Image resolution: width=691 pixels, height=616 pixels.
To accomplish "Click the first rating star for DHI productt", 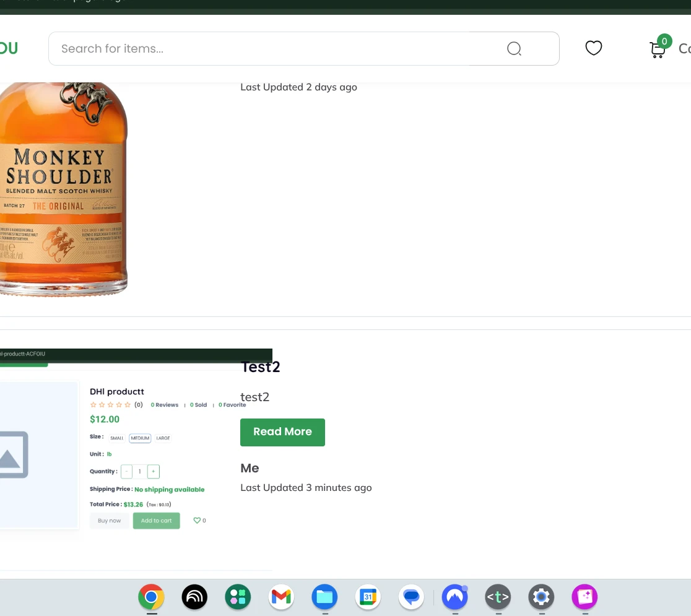I will pos(93,404).
